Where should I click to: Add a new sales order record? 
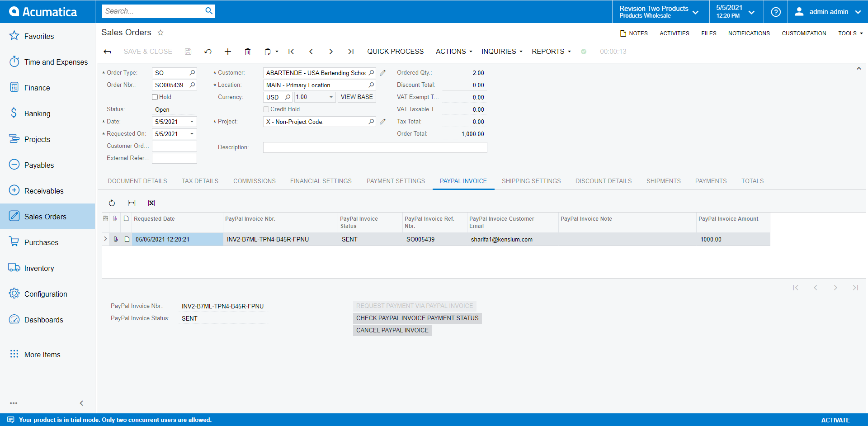(228, 52)
